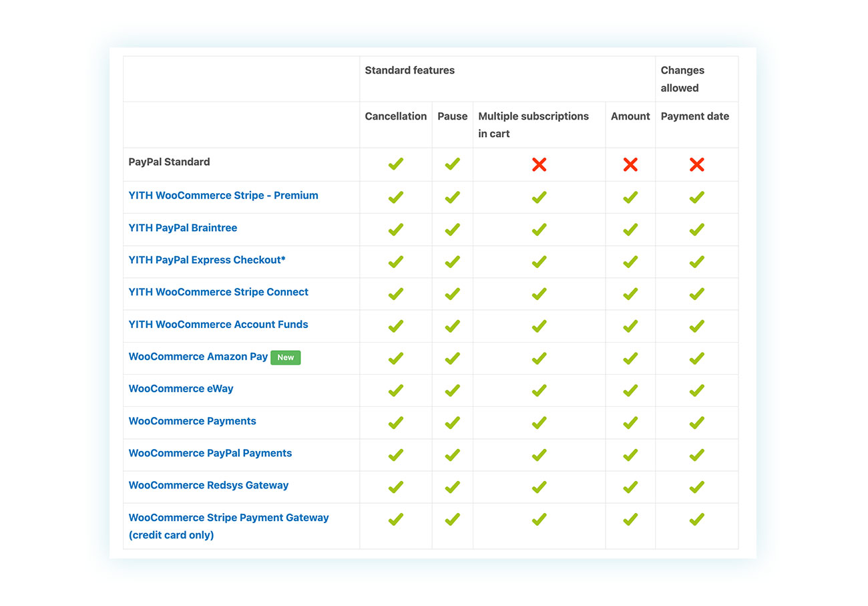
Task: Click Stripe Premium Payment date checkmark
Action: 697,197
